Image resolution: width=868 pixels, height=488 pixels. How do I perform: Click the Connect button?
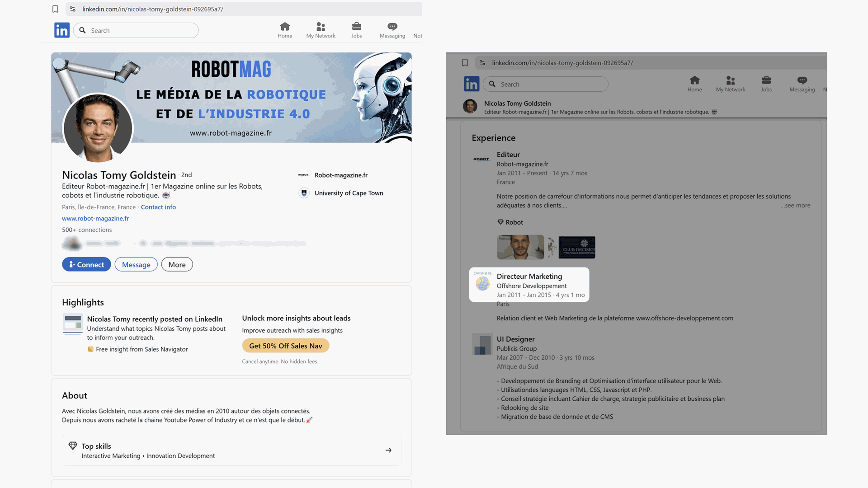[86, 265]
